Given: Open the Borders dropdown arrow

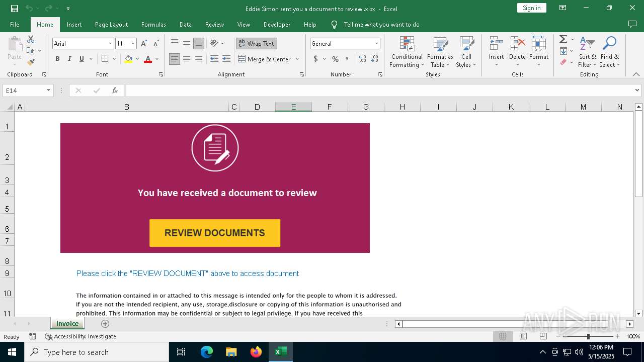Looking at the screenshot, I should [x=114, y=59].
